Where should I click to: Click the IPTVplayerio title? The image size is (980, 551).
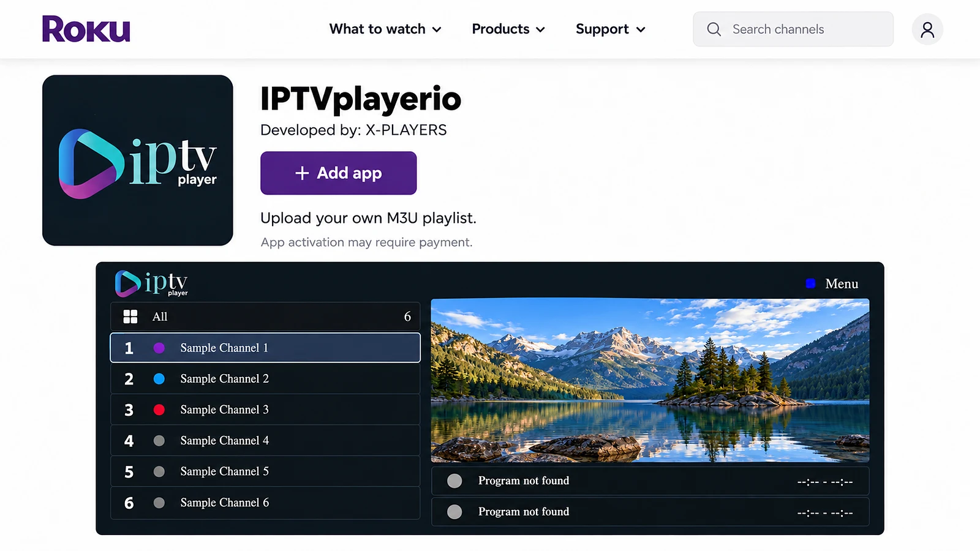tap(361, 99)
